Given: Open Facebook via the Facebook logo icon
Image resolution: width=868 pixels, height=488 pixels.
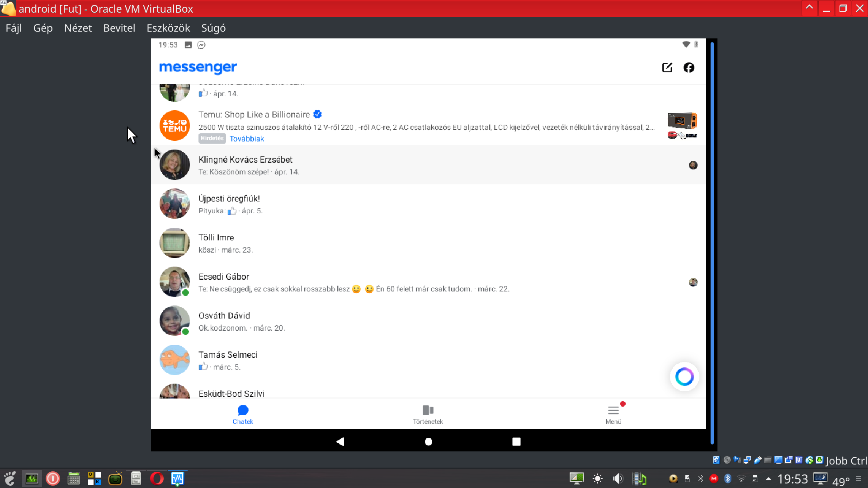Looking at the screenshot, I should [x=689, y=67].
